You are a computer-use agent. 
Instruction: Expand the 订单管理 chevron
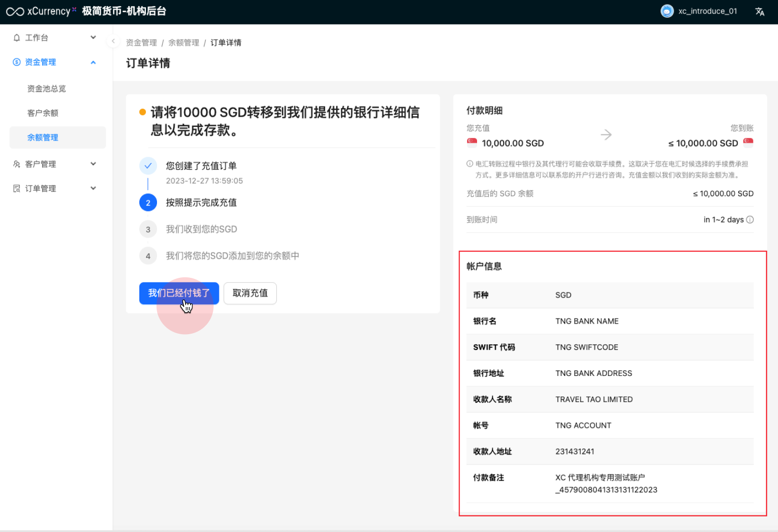click(93, 188)
